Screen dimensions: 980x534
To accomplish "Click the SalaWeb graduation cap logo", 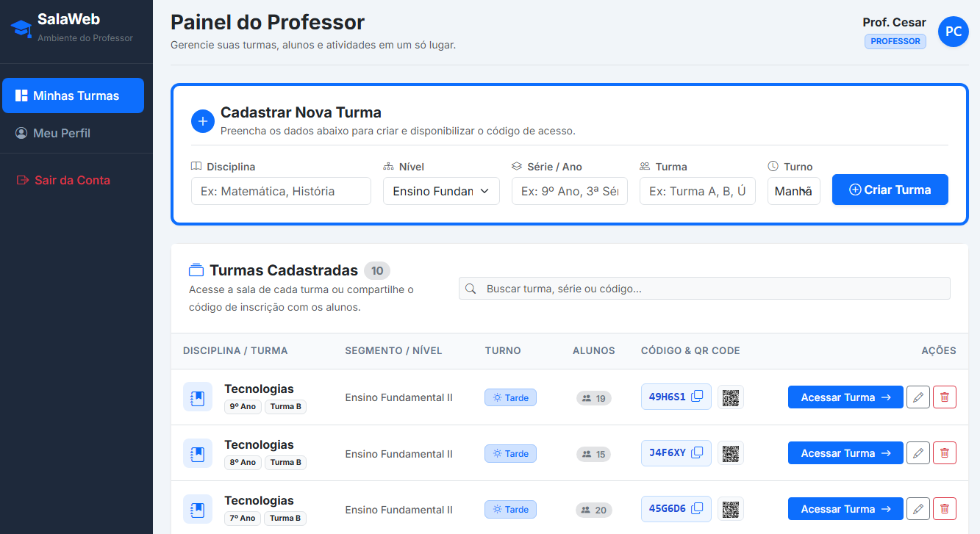I will [21, 28].
